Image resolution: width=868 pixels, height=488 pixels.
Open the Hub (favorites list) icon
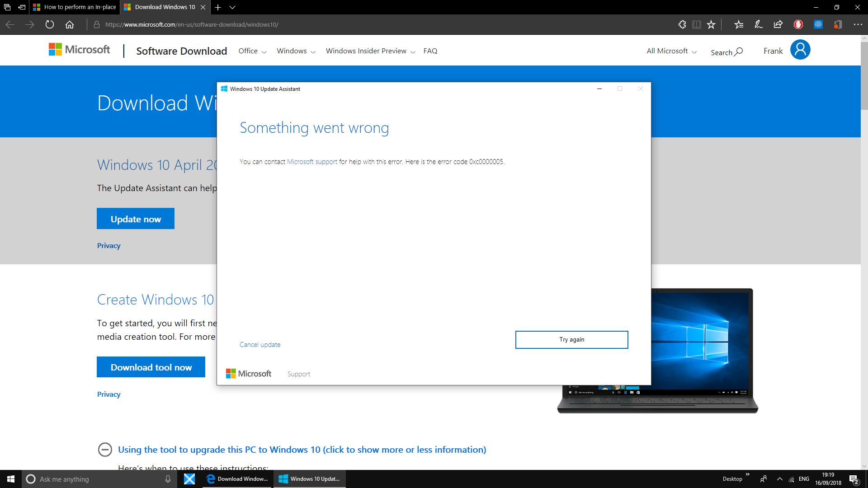739,25
